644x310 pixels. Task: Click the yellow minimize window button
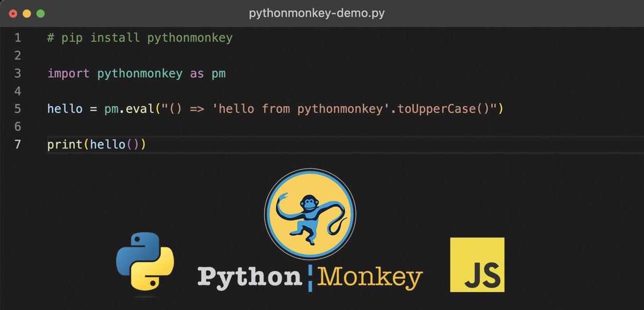coord(27,13)
